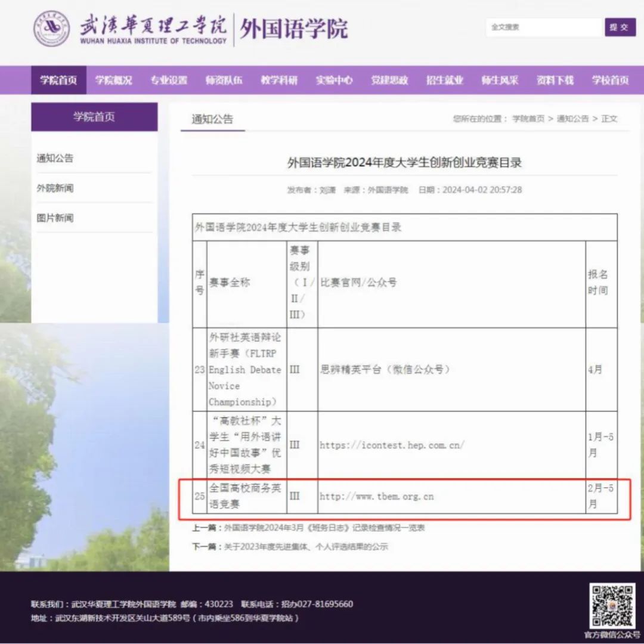Click the university logo emblem
Screen dimensions: 644x644
click(51, 27)
